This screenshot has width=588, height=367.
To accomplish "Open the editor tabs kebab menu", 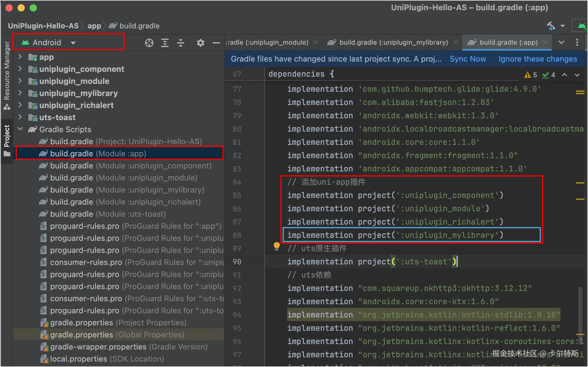I will (x=577, y=42).
